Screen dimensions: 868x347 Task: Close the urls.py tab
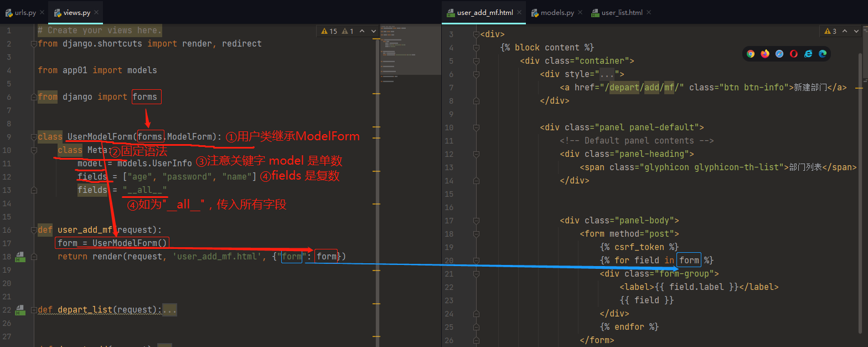tap(43, 12)
